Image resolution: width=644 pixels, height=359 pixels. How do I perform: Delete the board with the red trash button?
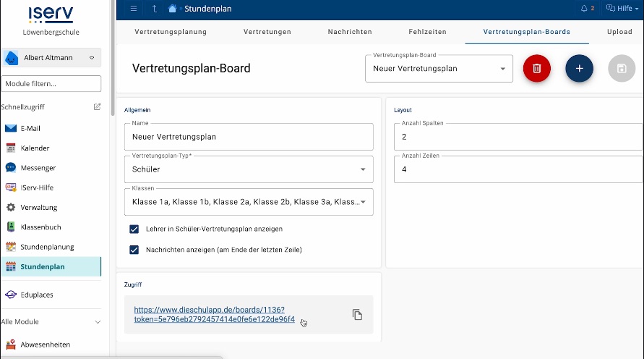coord(537,68)
